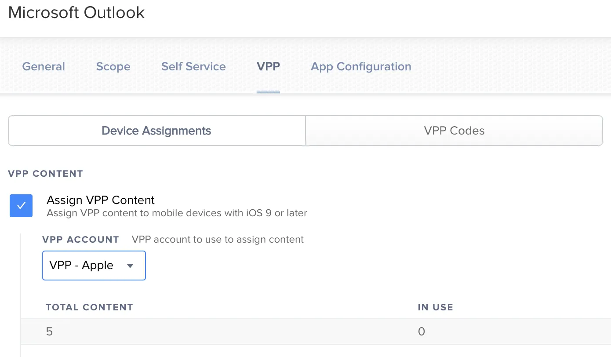This screenshot has height=364, width=611.
Task: Click the VPP Content section heading
Action: [x=45, y=173]
